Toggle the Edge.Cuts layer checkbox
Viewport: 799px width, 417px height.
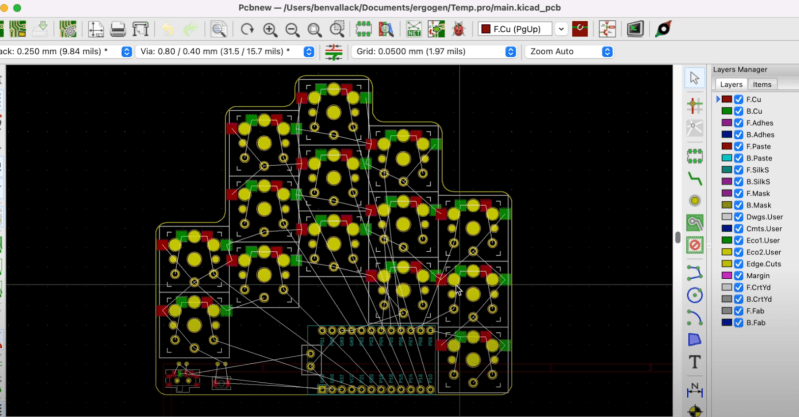point(739,263)
